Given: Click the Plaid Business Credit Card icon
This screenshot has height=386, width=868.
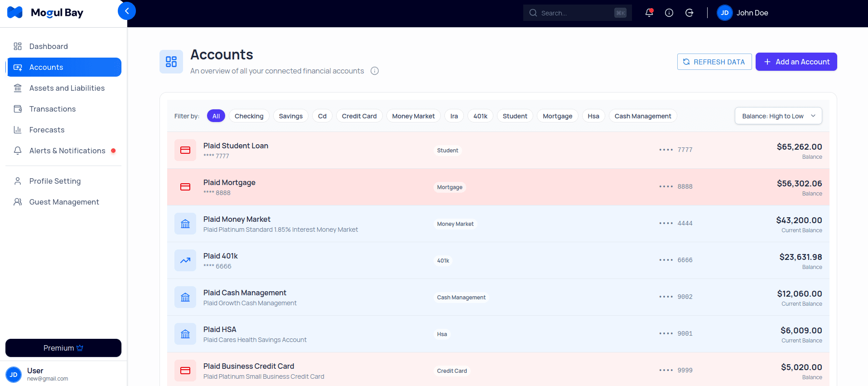Looking at the screenshot, I should click(185, 371).
